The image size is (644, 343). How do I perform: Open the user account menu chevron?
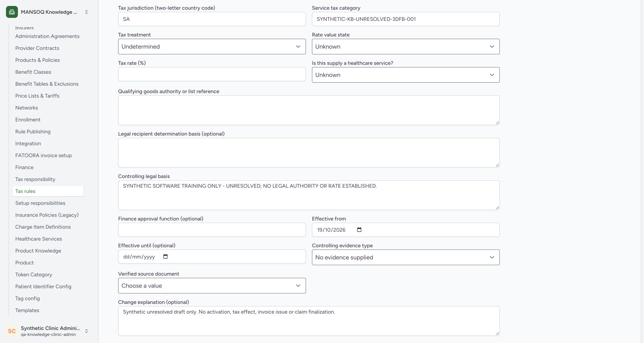pyautogui.click(x=86, y=331)
